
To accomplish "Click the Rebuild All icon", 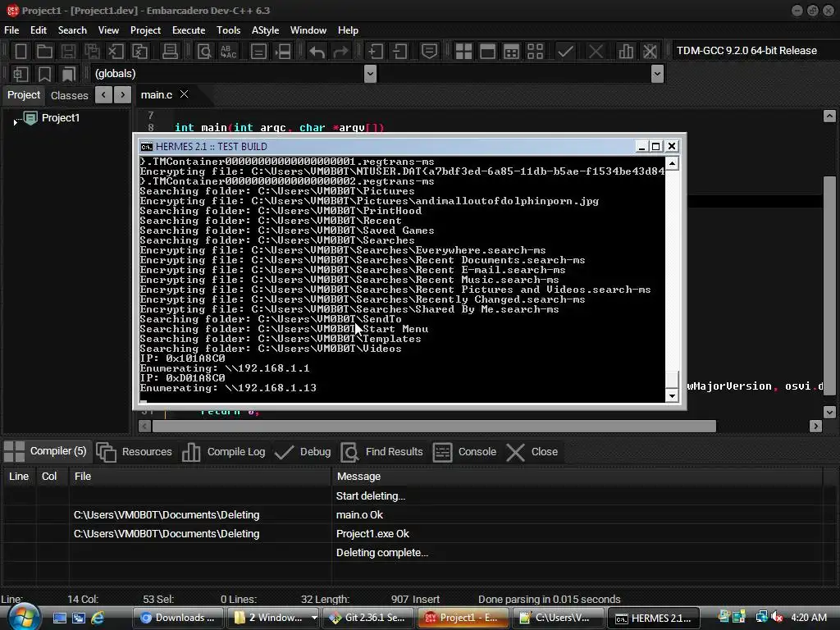I will pos(535,52).
